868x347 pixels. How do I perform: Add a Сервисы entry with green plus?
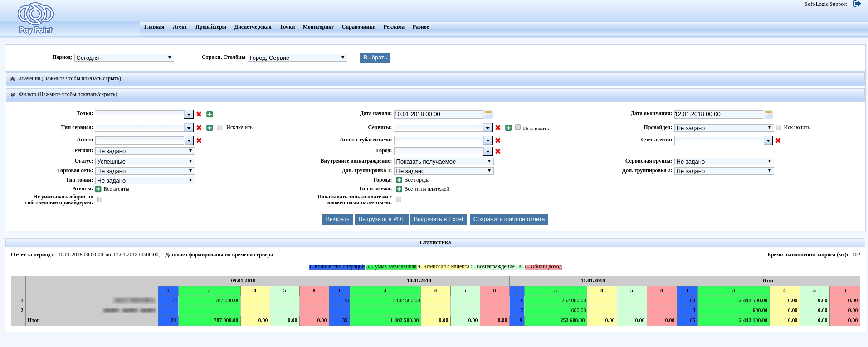[508, 128]
